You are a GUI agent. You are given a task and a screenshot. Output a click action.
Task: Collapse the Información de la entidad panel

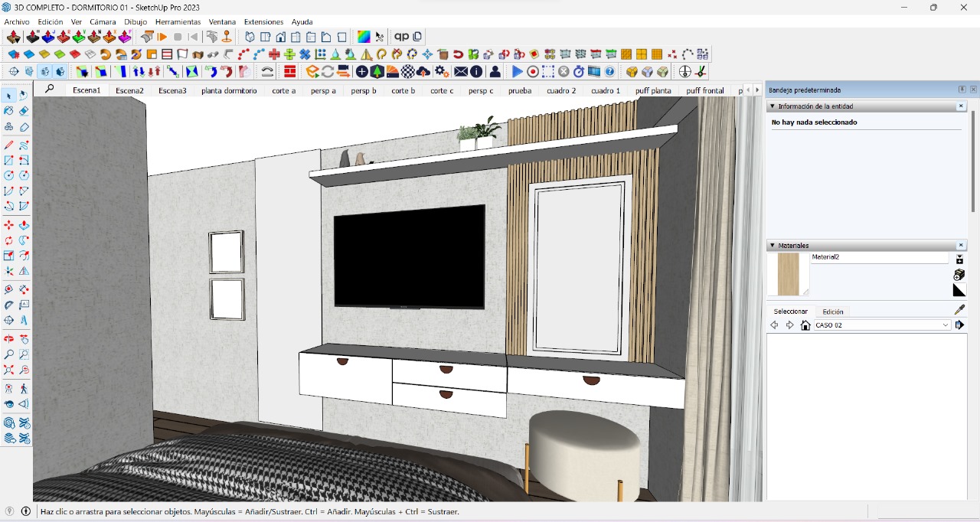click(773, 106)
